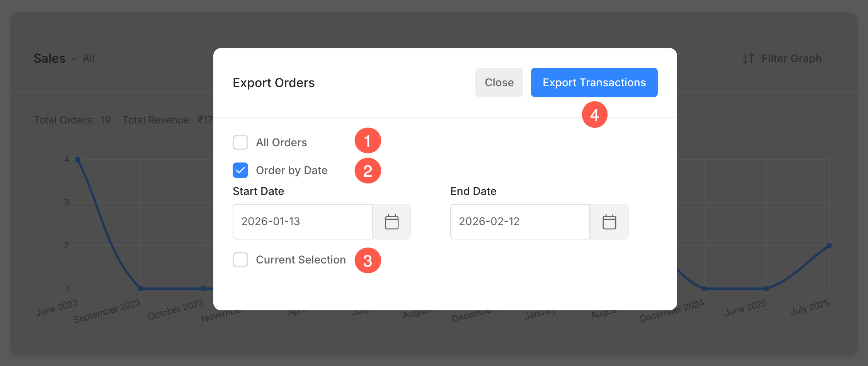Focus the End Date field showing 2026-02-12

pyautogui.click(x=520, y=222)
